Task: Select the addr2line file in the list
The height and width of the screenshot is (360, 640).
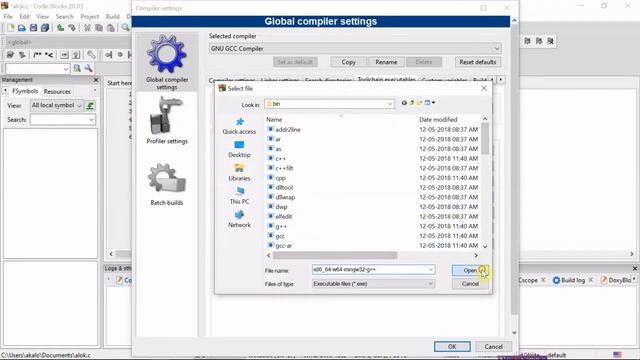Action: click(x=287, y=130)
